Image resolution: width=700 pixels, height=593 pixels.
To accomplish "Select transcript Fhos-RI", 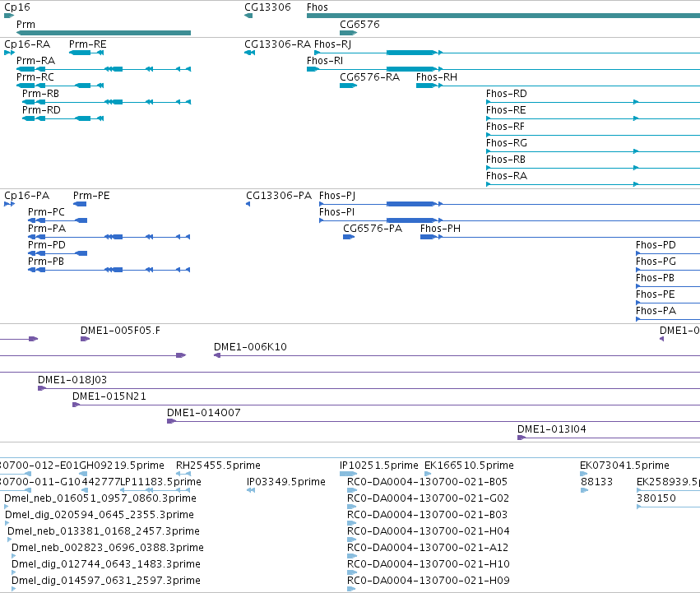I will (503, 69).
